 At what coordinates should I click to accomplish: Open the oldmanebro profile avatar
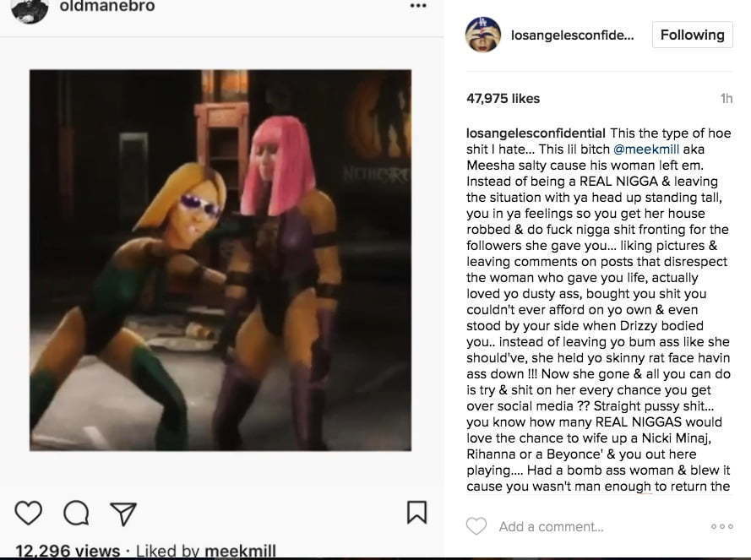[30, 9]
